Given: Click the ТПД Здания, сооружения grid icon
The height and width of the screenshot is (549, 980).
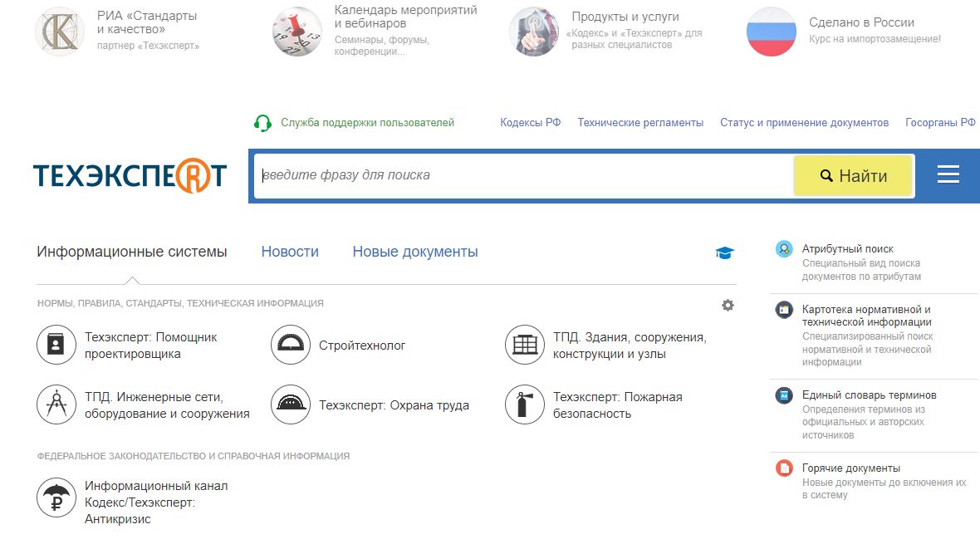Looking at the screenshot, I should (525, 345).
